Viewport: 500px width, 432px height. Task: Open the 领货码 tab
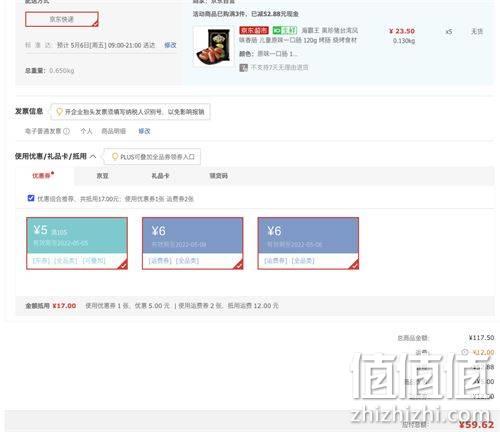218,176
